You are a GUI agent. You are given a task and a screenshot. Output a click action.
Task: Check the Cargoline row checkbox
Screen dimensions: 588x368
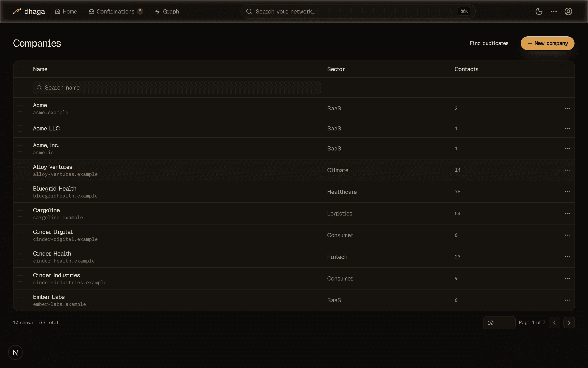(x=20, y=213)
